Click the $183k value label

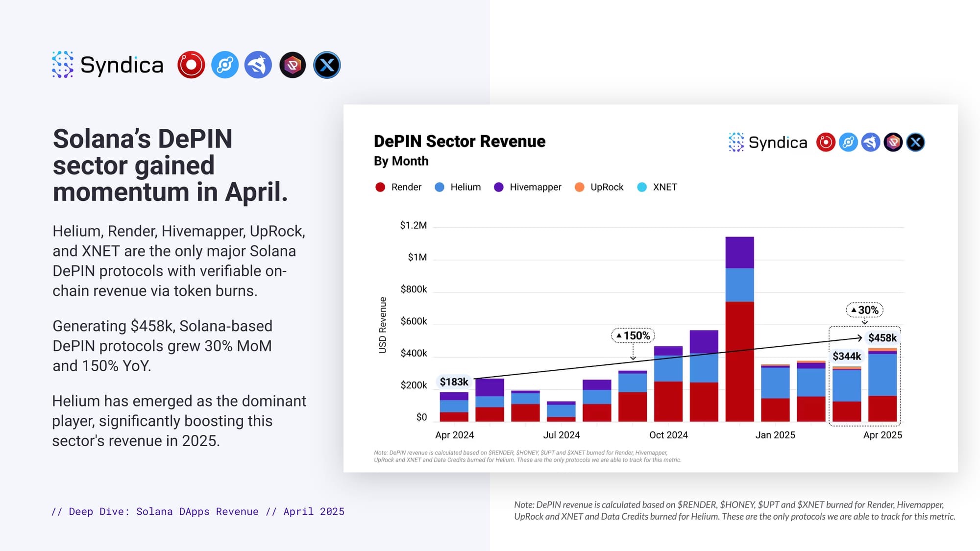454,382
